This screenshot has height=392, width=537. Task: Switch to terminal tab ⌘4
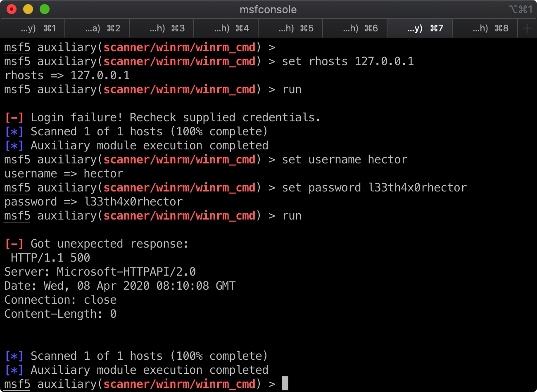click(x=226, y=28)
